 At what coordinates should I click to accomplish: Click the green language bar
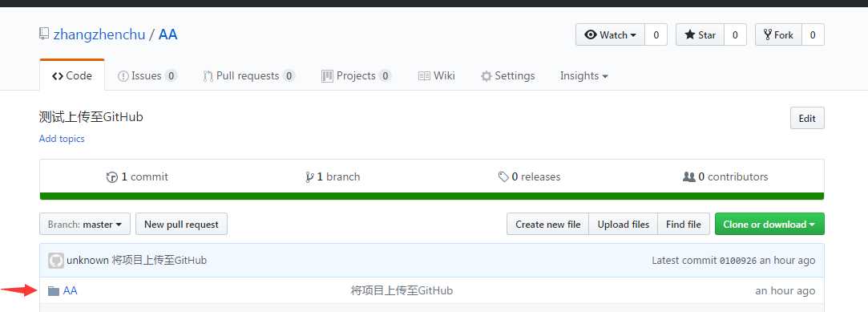pos(432,197)
